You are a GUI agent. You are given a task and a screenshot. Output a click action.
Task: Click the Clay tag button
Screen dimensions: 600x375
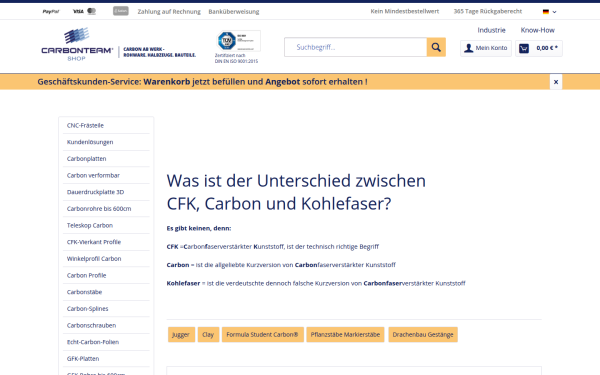tap(208, 334)
